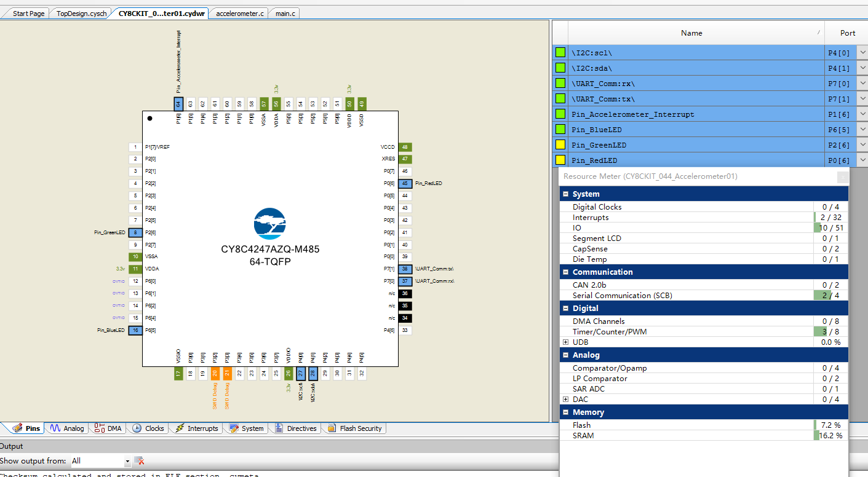Select pin 28 I2C sda on chip
Screen dimensions: 868x477
(313, 374)
